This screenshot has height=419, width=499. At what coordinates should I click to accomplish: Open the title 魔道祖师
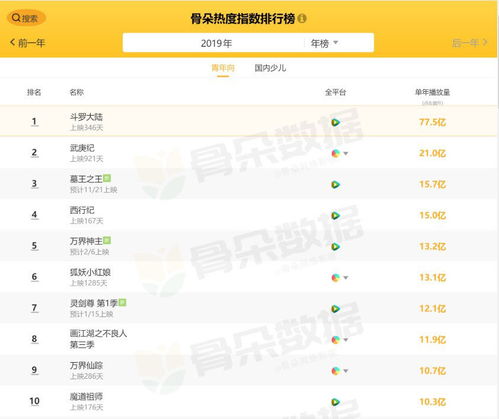86,396
